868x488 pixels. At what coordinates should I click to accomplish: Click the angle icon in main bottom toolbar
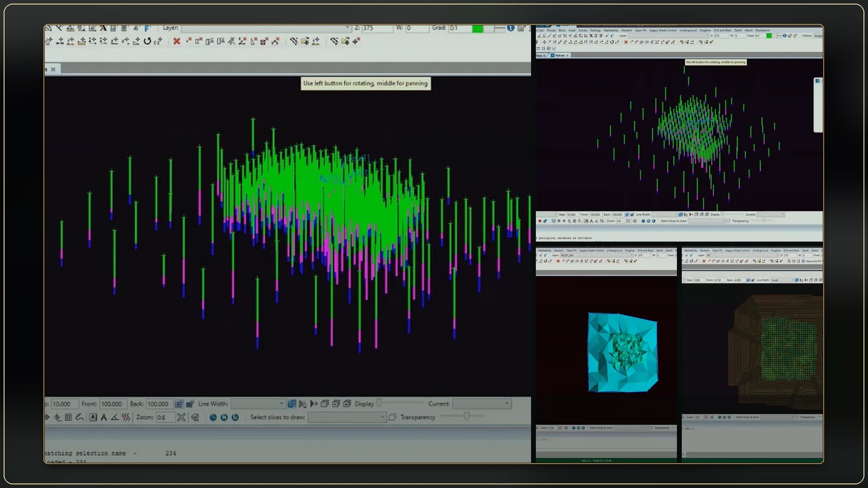tap(115, 417)
